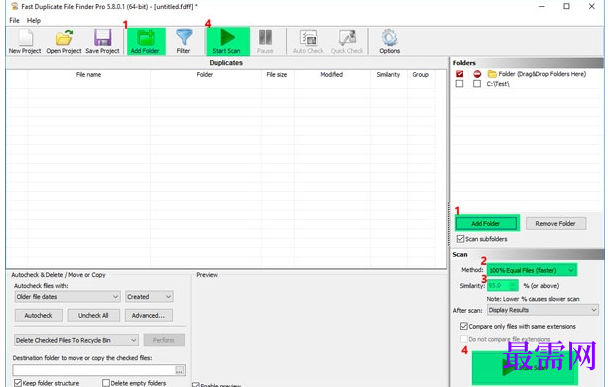The image size is (615, 387).
Task: Toggle Delete empty folders checkbox
Action: click(x=106, y=383)
